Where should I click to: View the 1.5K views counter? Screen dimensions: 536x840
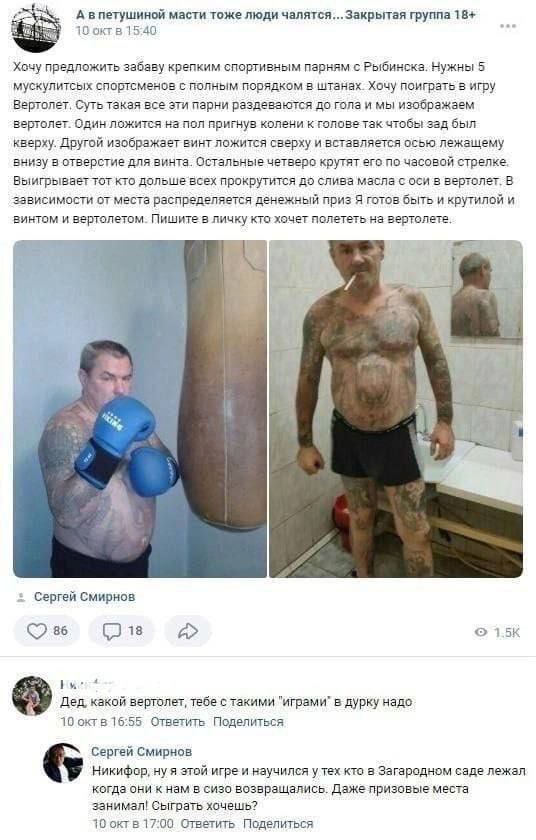pos(497,633)
